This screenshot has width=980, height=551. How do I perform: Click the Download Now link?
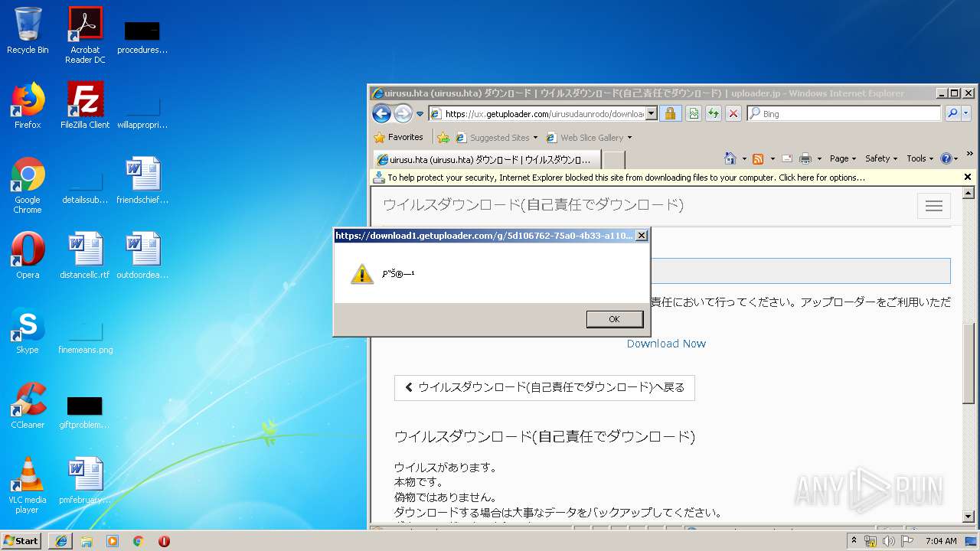click(666, 344)
